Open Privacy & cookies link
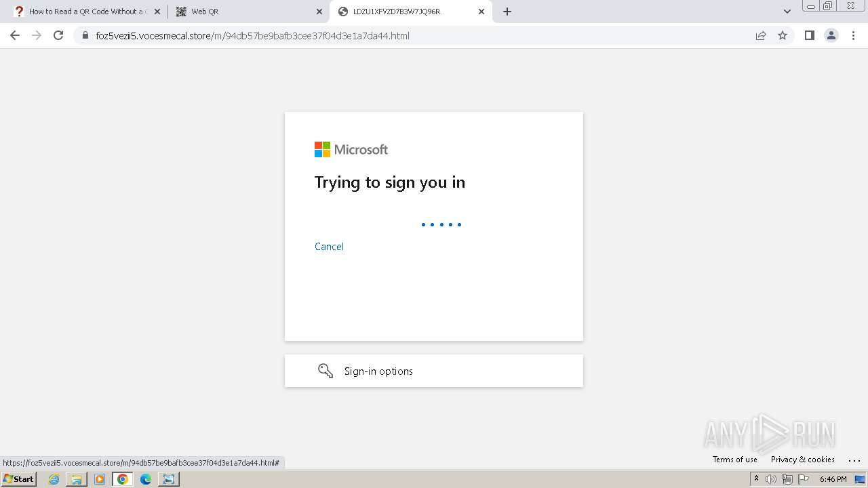Image resolution: width=868 pixels, height=488 pixels. tap(803, 460)
